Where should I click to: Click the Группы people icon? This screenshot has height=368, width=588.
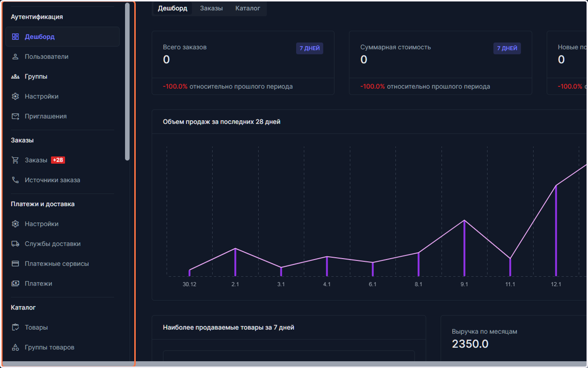click(15, 77)
